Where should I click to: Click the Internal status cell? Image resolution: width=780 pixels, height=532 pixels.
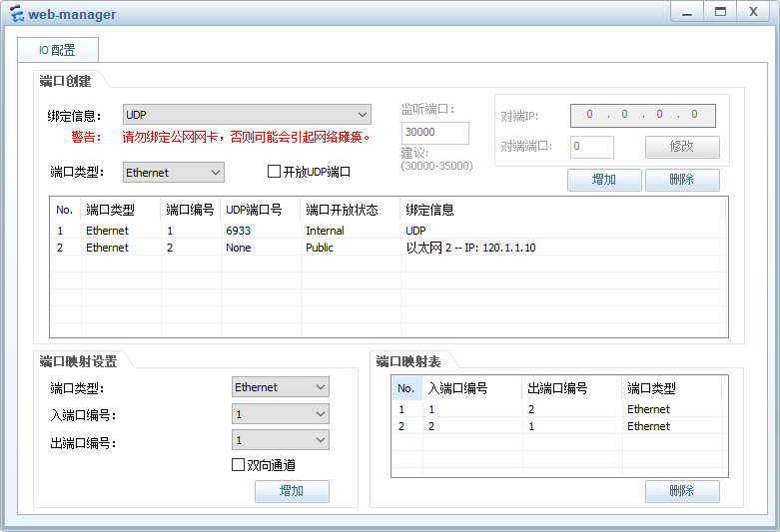325,231
